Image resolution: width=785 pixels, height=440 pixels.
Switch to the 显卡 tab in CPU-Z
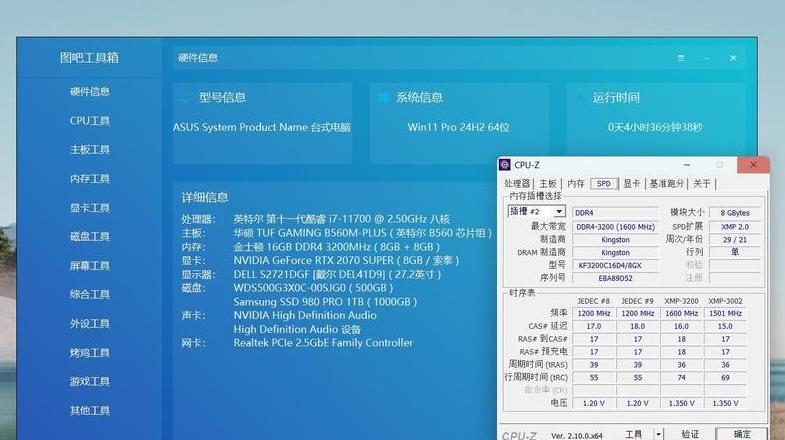tap(632, 184)
